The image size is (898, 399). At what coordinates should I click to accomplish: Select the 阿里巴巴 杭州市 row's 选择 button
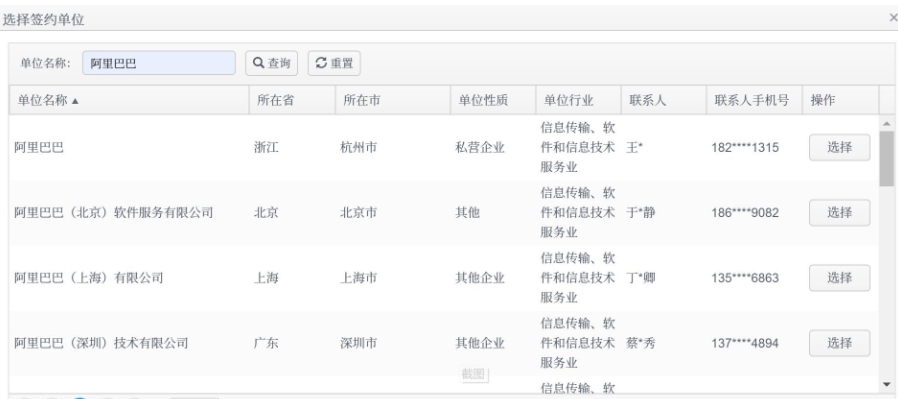tap(839, 148)
